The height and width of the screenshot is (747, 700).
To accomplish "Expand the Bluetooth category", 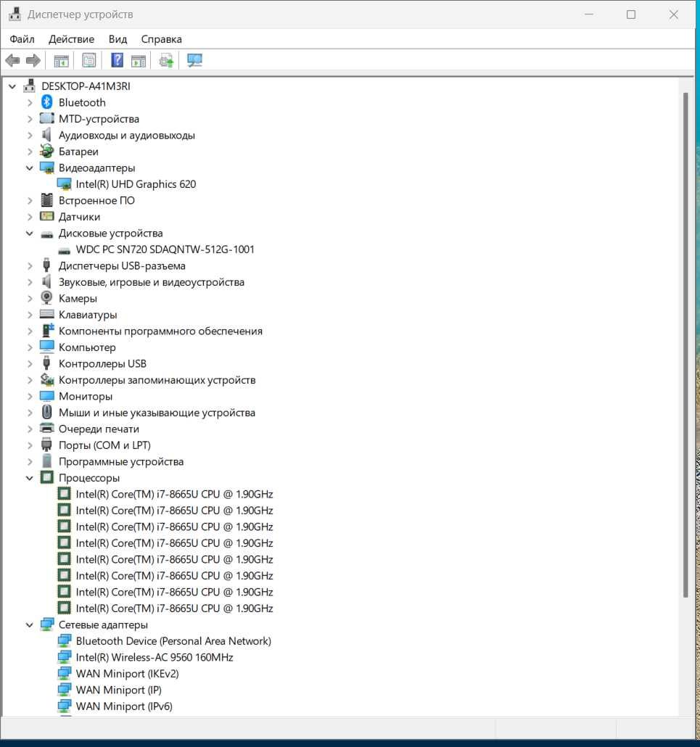I will click(x=30, y=102).
